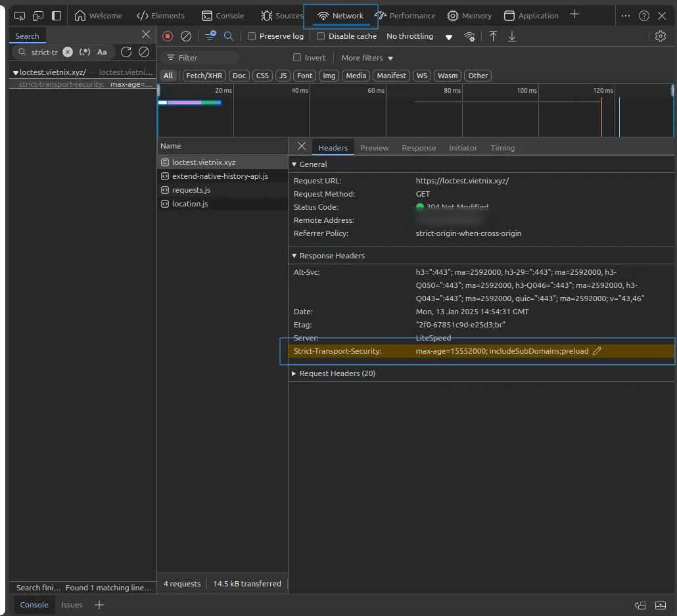Screen dimensions: 677x616
Task: Toggle the Invert filter checkbox
Action: coord(297,58)
